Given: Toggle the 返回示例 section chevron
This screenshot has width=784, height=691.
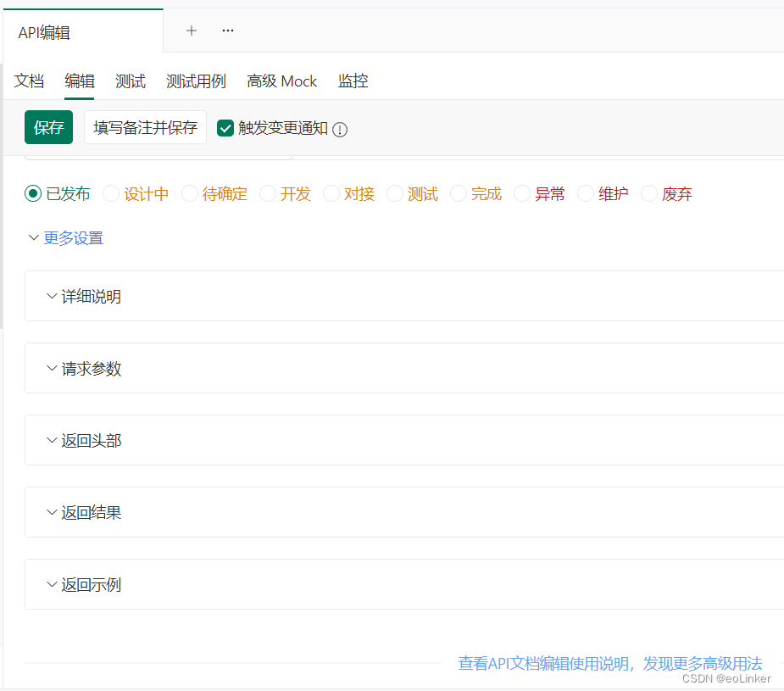Looking at the screenshot, I should point(52,584).
